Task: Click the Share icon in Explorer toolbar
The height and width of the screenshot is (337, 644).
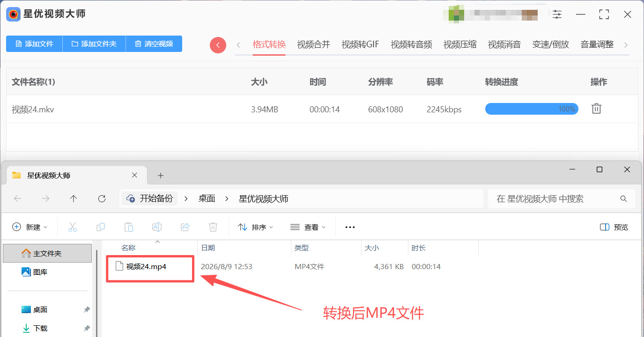Action: point(185,227)
